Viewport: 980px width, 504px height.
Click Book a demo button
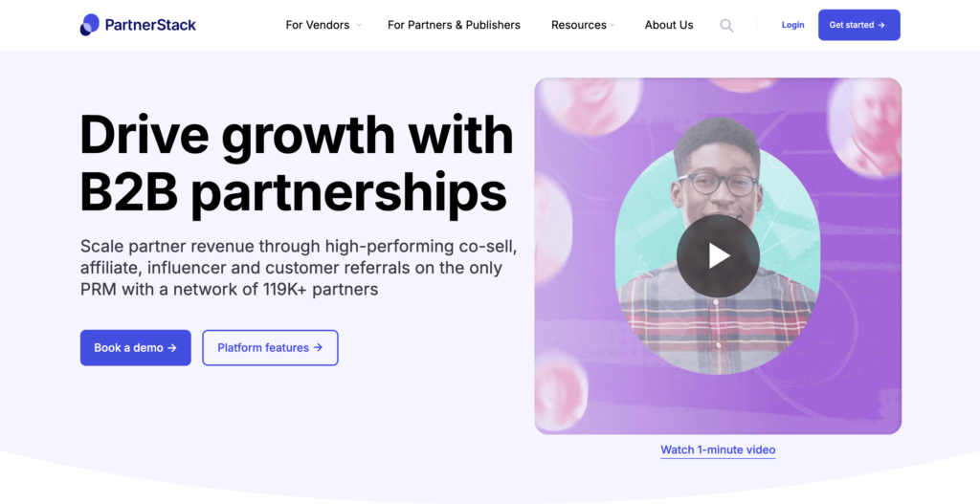136,348
